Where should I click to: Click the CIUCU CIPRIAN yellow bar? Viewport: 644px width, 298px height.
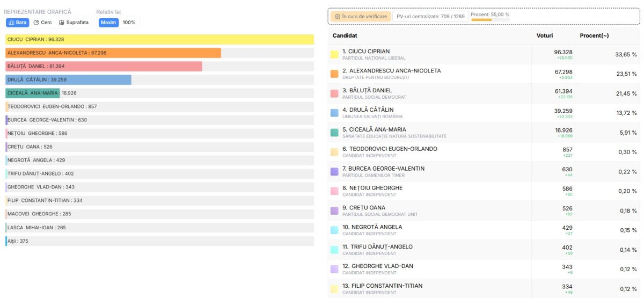[x=159, y=40]
